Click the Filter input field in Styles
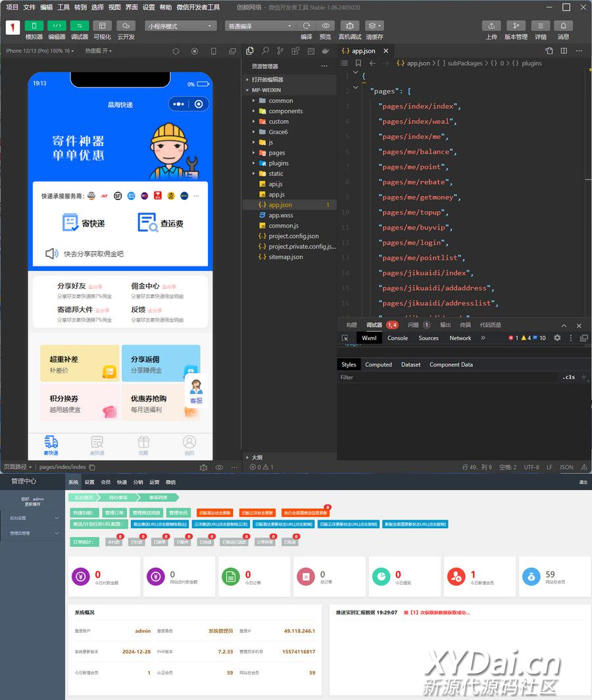This screenshot has height=700, width=592. click(447, 378)
